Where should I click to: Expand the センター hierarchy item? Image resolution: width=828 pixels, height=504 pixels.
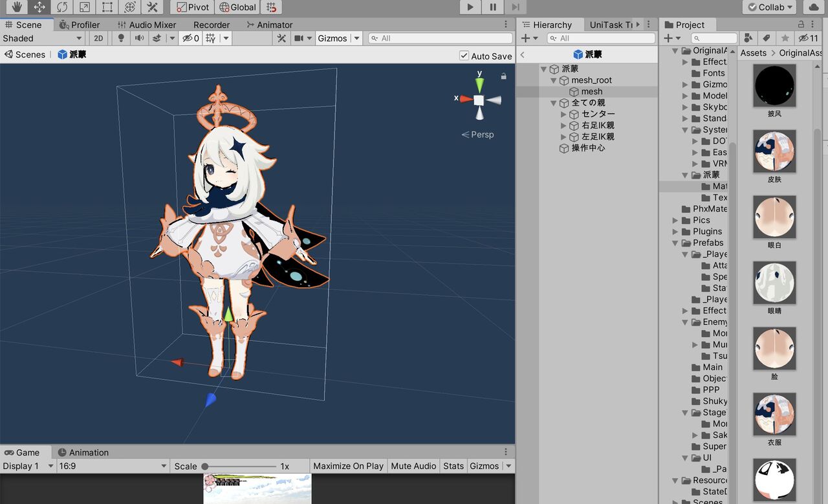(x=563, y=114)
